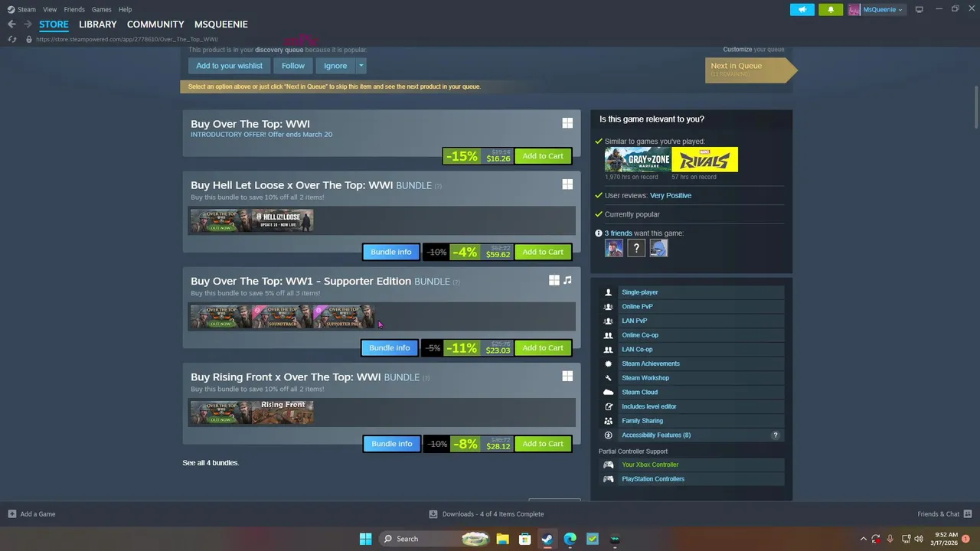This screenshot has height=551, width=980.
Task: Open the Friends menu
Action: tap(74, 9)
